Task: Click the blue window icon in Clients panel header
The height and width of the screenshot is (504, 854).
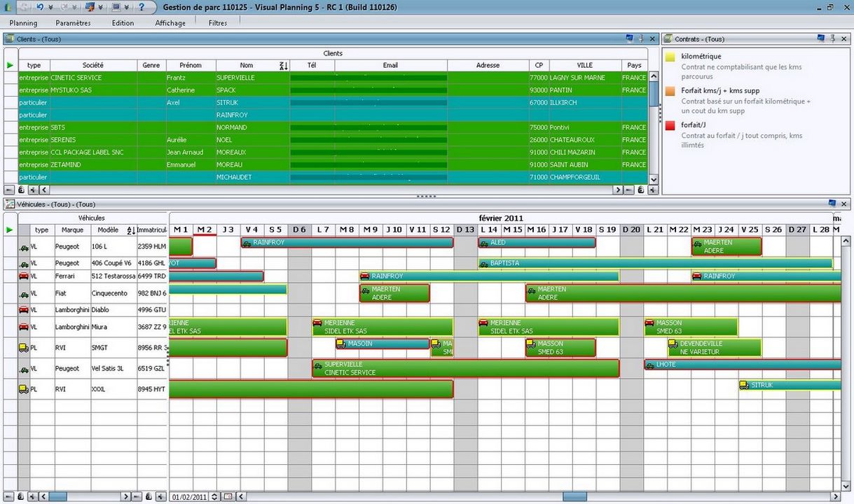Action: tap(629, 38)
